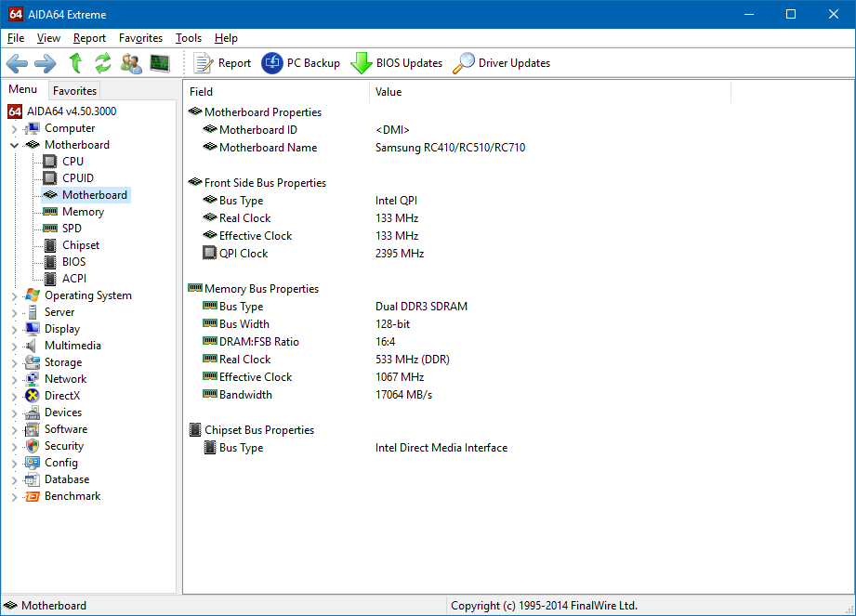Image resolution: width=856 pixels, height=616 pixels.
Task: Click the Multimedia speaker icon
Action: click(x=32, y=346)
